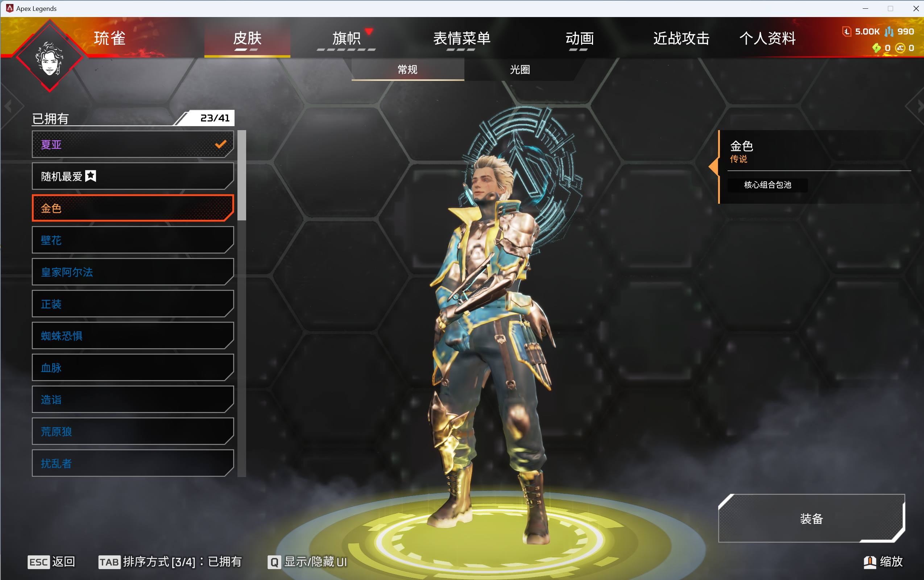The width and height of the screenshot is (924, 580).
Task: Click the Legend Tokens currency icon
Action: click(847, 32)
